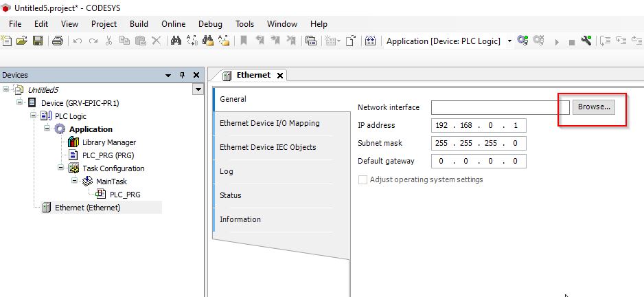Image resolution: width=644 pixels, height=297 pixels.
Task: Collapse the Untitled5 project tree node
Action: coord(5,89)
